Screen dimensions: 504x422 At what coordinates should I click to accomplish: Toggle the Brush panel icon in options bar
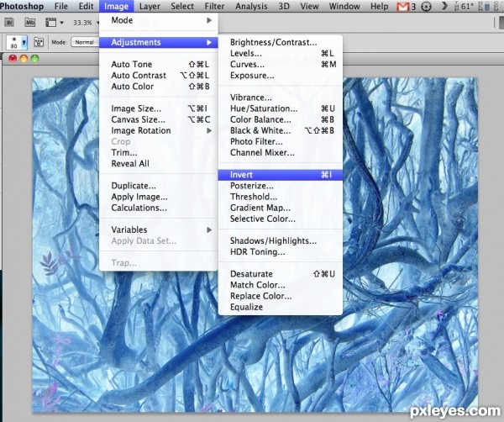tap(39, 42)
